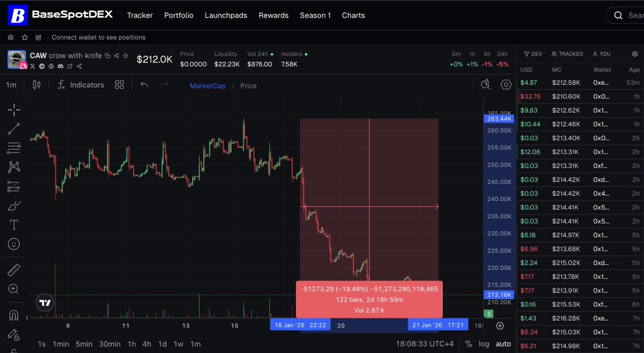Image resolution: width=644 pixels, height=353 pixels.
Task: Open Charts page
Action: pos(353,15)
